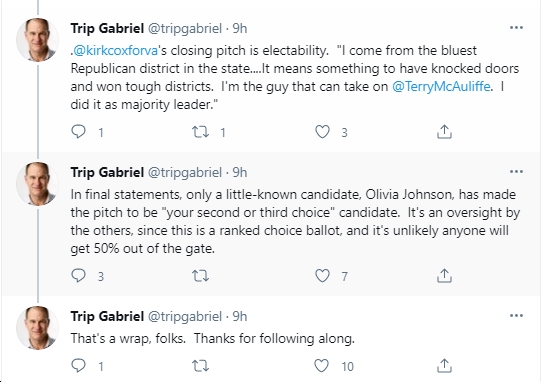
Task: Click the avatar beside the Olivia Johnson tweet
Action: (x=38, y=184)
